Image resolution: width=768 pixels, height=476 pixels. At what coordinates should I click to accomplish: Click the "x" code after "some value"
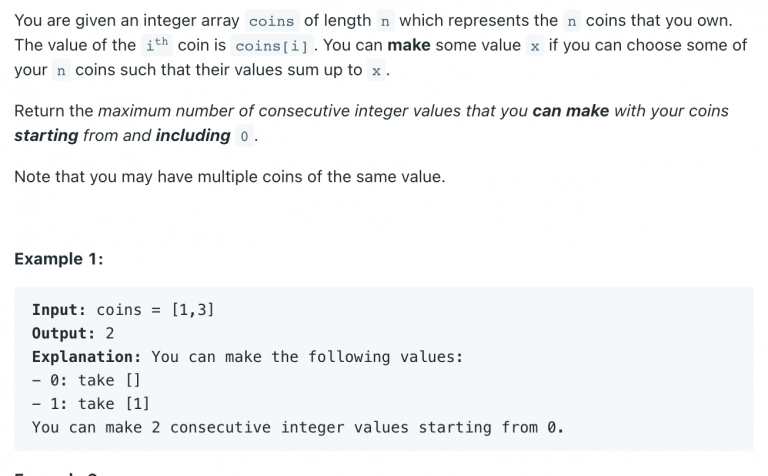pos(535,46)
